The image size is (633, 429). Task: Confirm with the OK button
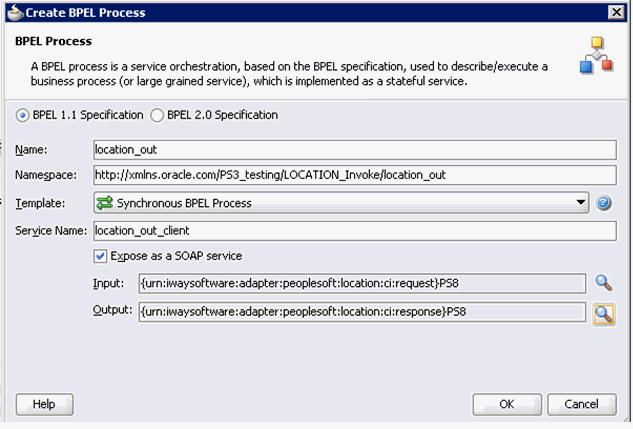(x=507, y=404)
